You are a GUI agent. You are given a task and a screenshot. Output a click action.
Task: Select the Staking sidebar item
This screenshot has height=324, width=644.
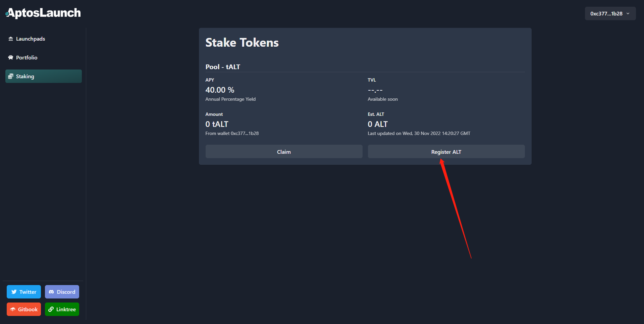coord(43,77)
